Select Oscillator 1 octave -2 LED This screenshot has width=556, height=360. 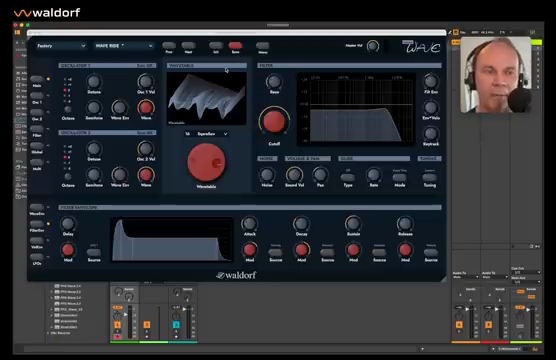pyautogui.click(x=65, y=101)
